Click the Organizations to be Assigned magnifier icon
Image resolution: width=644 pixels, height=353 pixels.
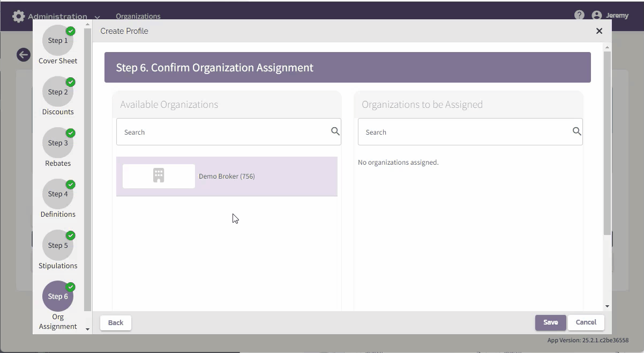tap(577, 131)
